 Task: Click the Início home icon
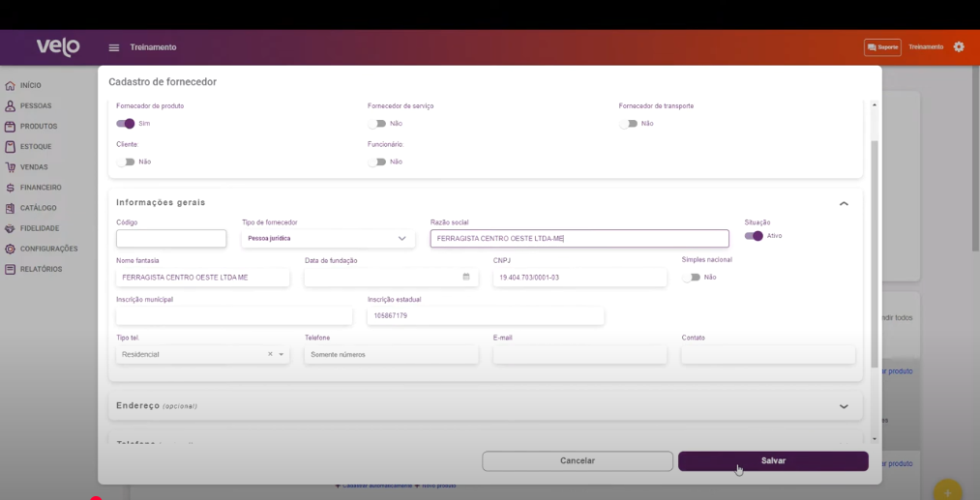[10, 86]
